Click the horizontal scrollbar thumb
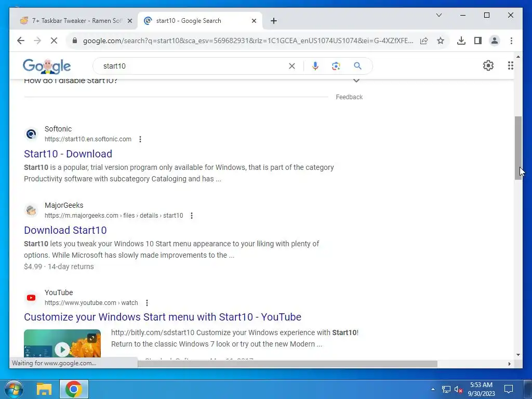532x399 pixels. [x=287, y=364]
